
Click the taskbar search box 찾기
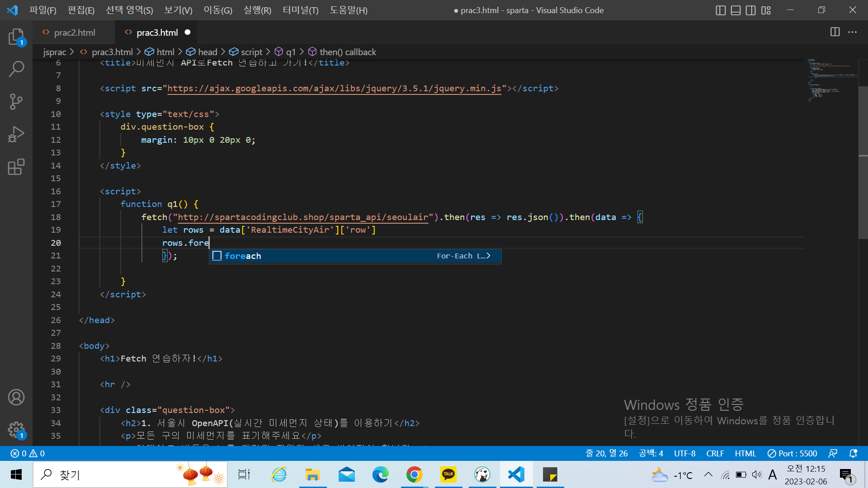pyautogui.click(x=130, y=474)
